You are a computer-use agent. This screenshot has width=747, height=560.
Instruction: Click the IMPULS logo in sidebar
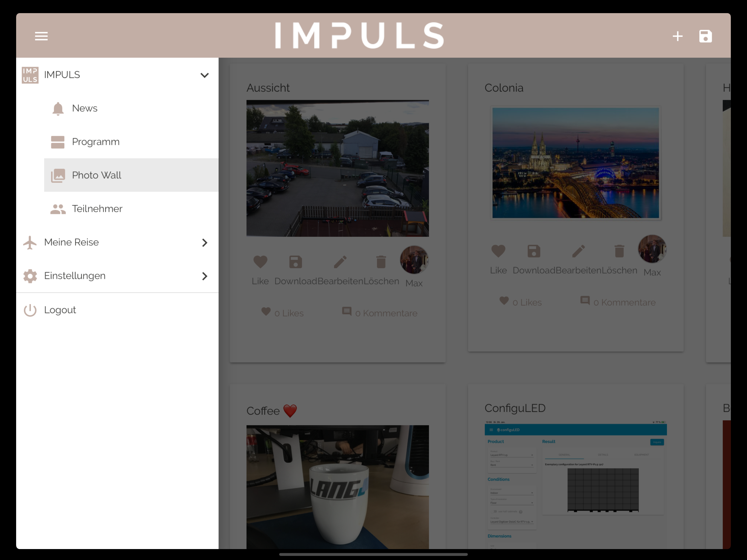[30, 75]
